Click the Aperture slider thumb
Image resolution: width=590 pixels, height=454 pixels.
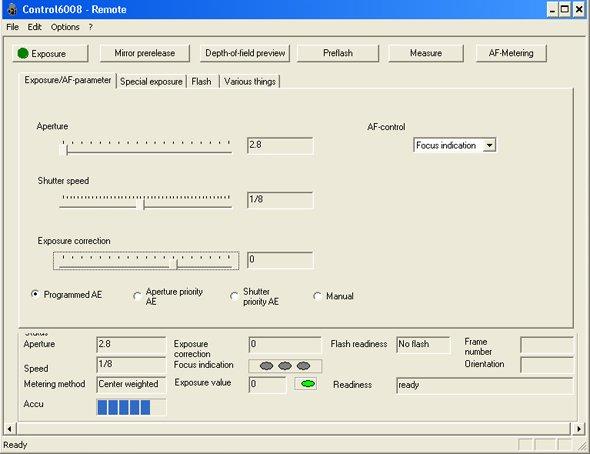(64, 150)
